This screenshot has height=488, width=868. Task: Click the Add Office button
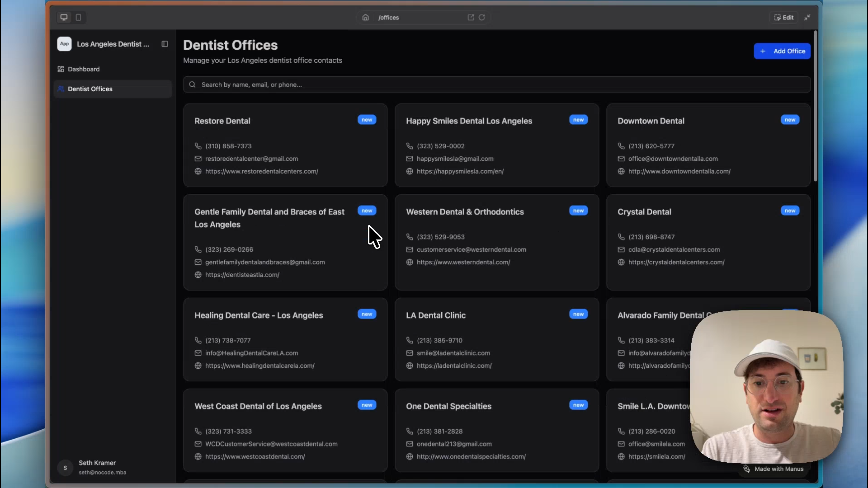782,51
